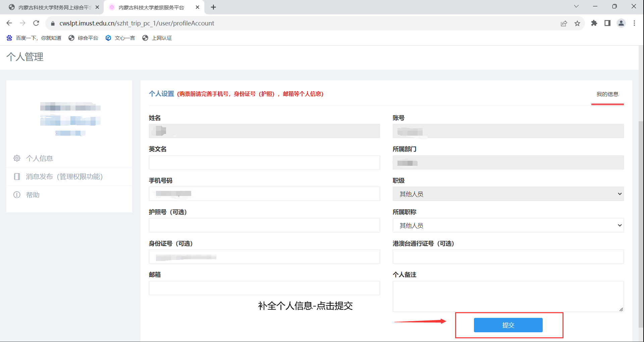Click the share page icon
The width and height of the screenshot is (644, 342).
pos(564,23)
